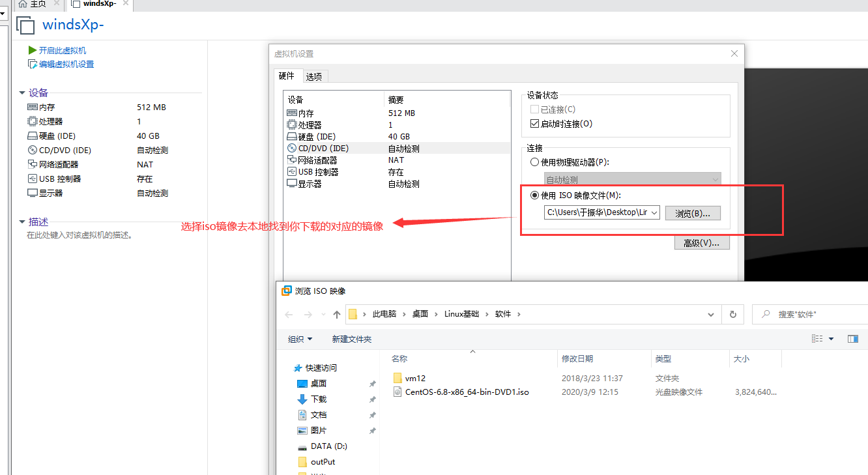
Task: Click the 硬盘 (IDE) icon in the settings dialog list
Action: coord(292,137)
